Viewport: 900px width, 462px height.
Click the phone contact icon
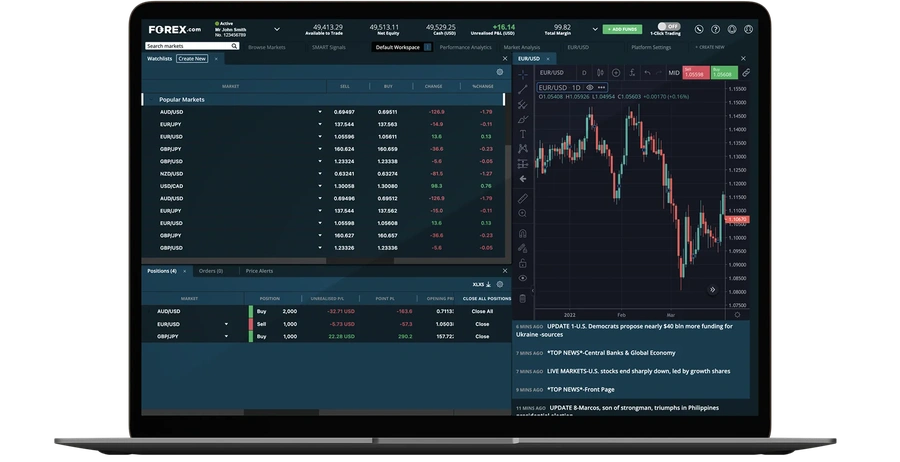(x=699, y=29)
